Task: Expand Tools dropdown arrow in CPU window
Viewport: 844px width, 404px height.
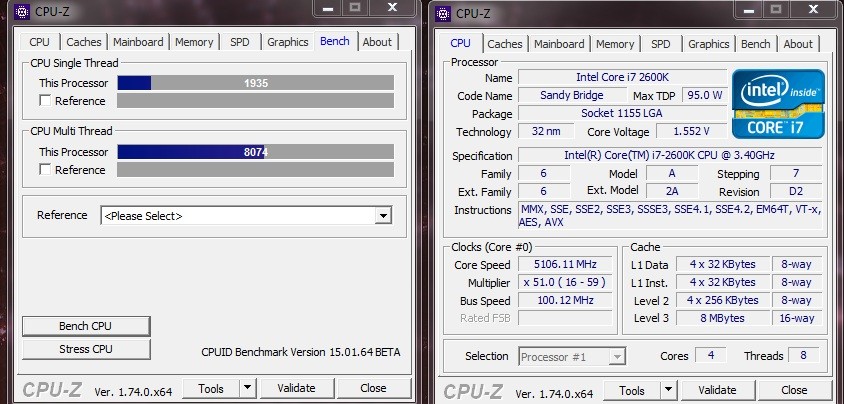Action: tap(668, 390)
